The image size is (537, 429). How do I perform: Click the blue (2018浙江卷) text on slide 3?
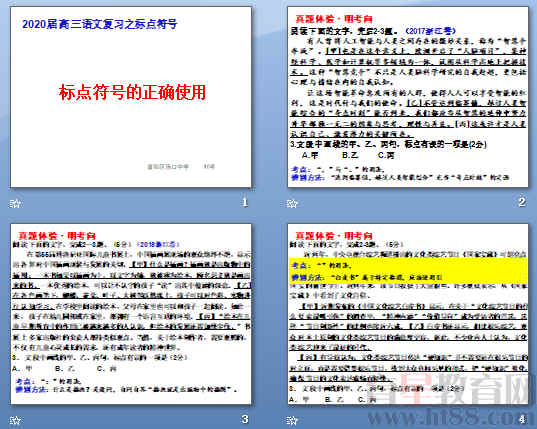tap(158, 244)
